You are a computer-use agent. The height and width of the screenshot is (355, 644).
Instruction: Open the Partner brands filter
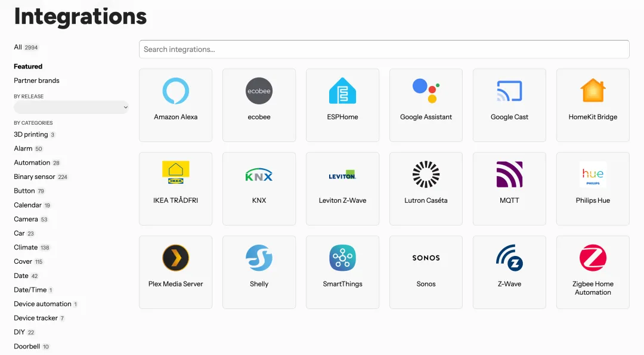pos(36,81)
